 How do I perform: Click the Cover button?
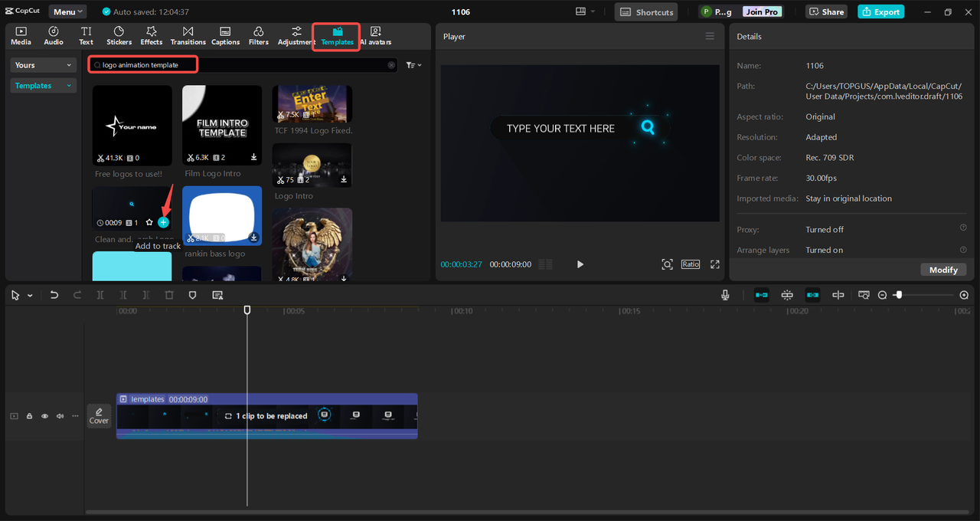point(99,416)
